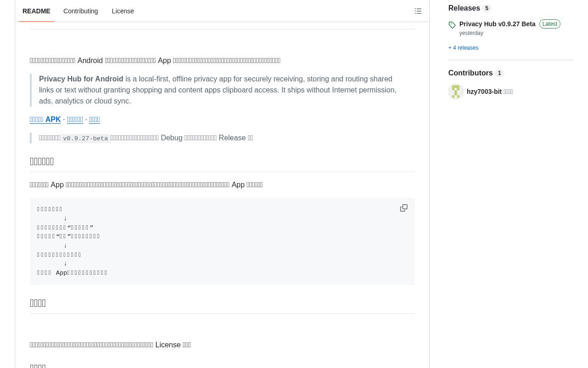
Task: Click the Releases count badge 5
Action: tap(487, 8)
